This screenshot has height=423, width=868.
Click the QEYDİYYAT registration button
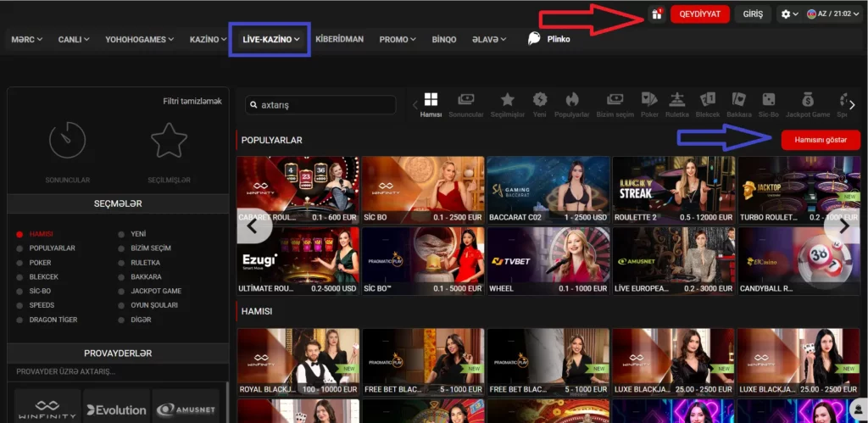(x=699, y=14)
